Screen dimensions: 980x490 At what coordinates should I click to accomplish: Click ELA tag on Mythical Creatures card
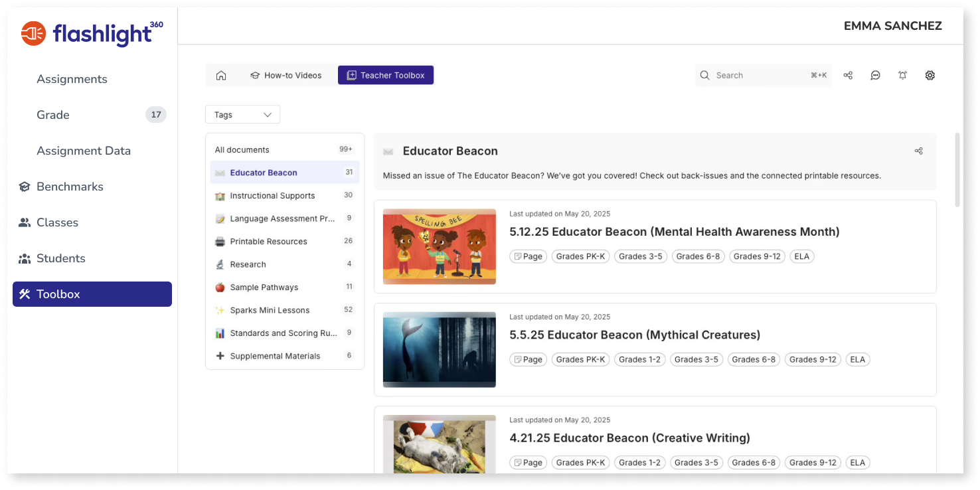[x=858, y=360]
